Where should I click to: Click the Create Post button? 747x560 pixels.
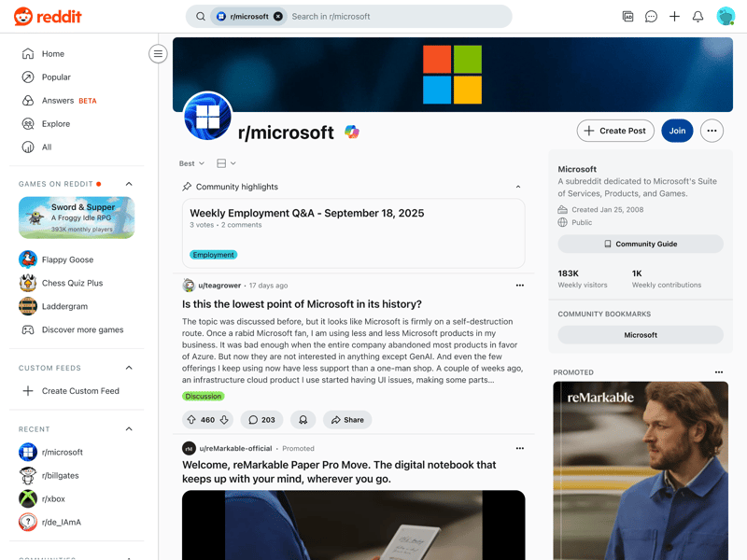pos(614,131)
